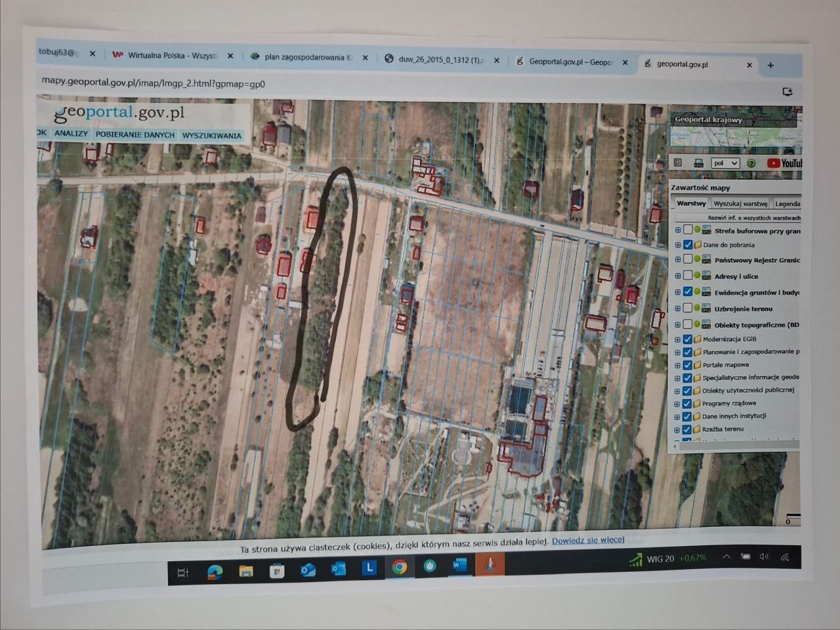Uncheck the Modernizacja EGiB checkbox

(x=688, y=339)
